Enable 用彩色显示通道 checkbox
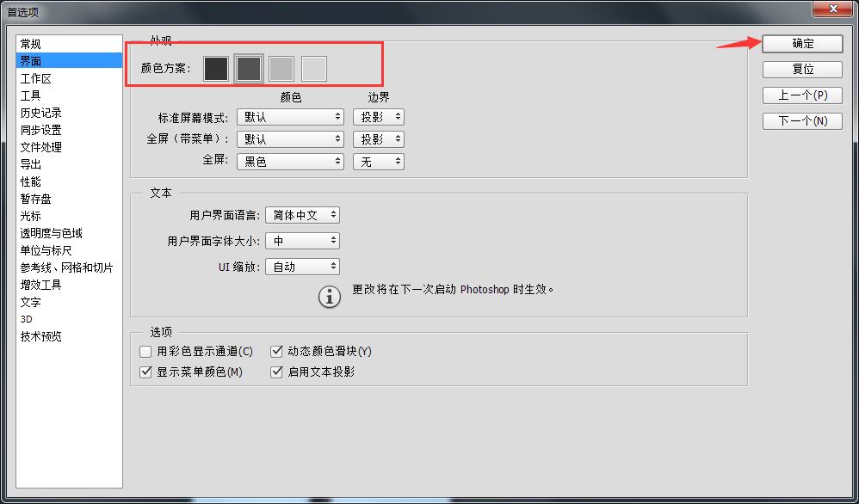859x504 pixels. (x=145, y=351)
